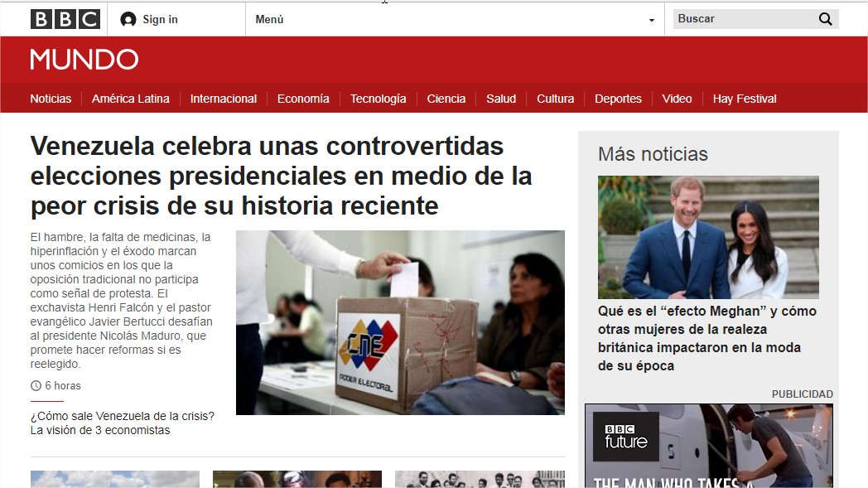Click the Sign in user avatar icon
The height and width of the screenshot is (488, 868).
coord(128,19)
